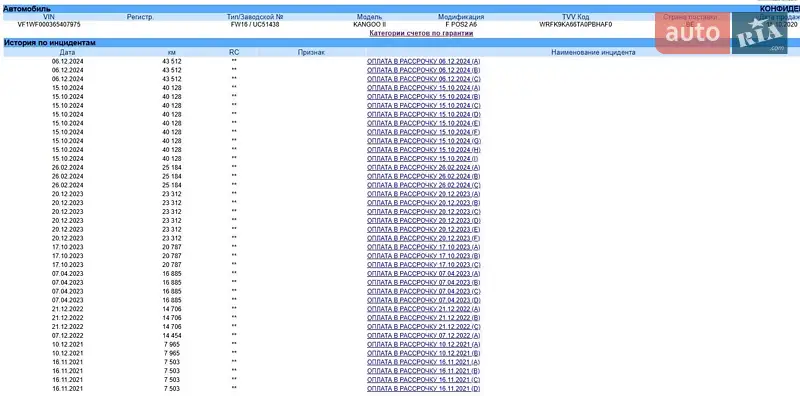
Task: Open incident ОПЛАТА В РАССРОЧКУ 07.04.2023 (D)
Action: pos(423,300)
